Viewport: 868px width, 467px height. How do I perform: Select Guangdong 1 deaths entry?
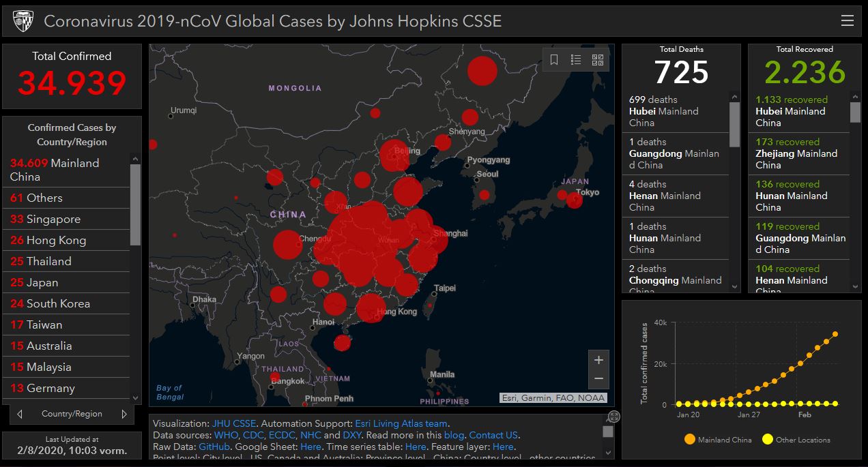point(676,153)
